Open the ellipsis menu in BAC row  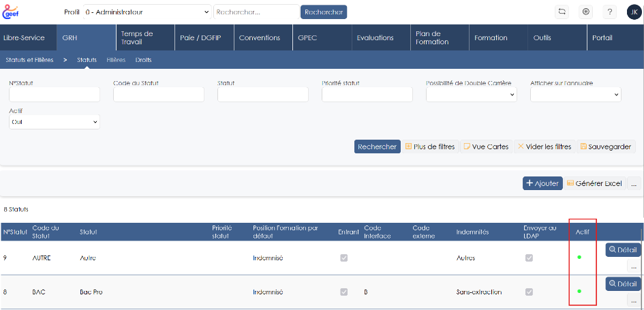pyautogui.click(x=634, y=300)
